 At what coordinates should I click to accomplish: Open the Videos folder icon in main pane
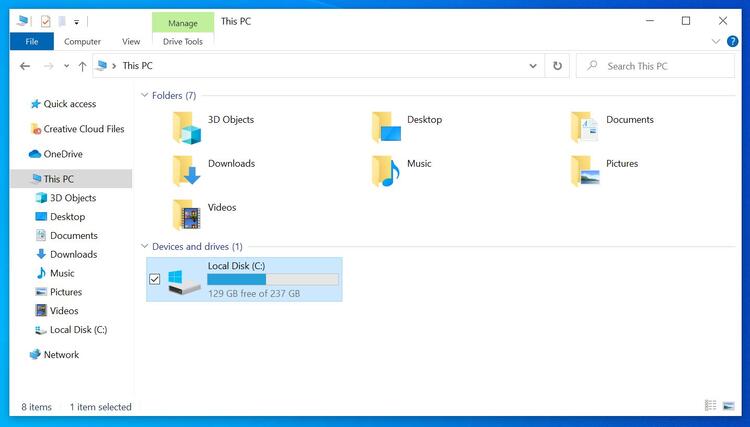187,215
